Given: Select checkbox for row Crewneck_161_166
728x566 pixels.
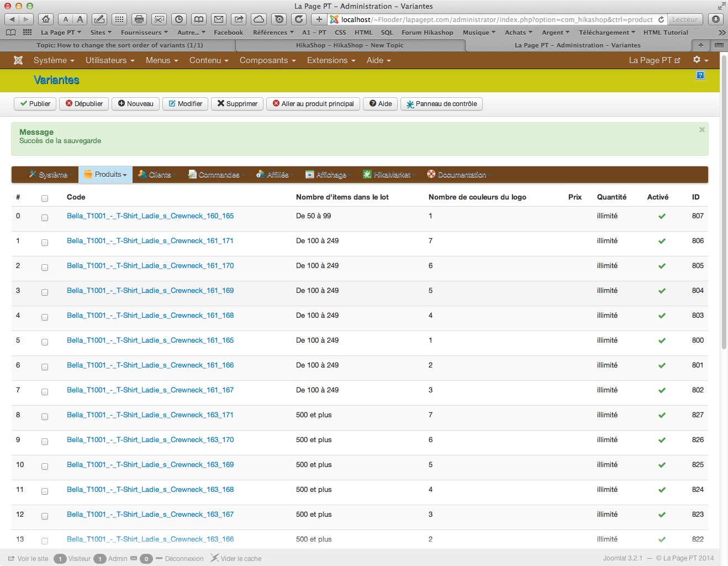Looking at the screenshot, I should pyautogui.click(x=45, y=367).
